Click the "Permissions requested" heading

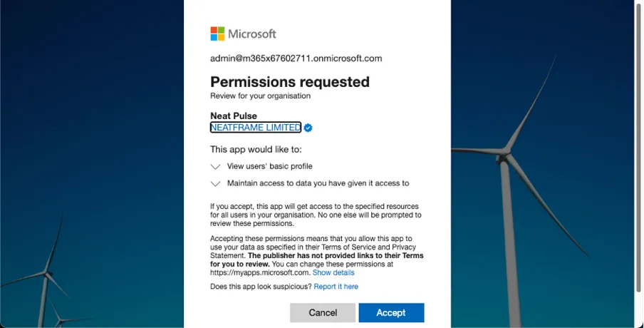[x=289, y=82]
